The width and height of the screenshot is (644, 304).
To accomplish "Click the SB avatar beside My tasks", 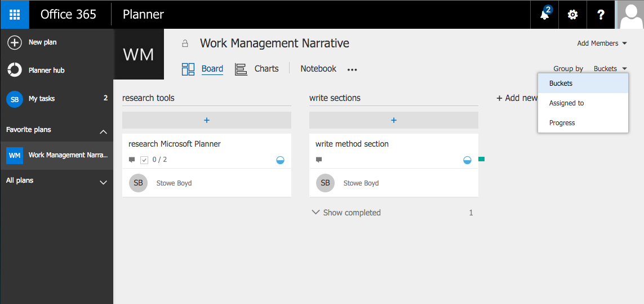I will click(x=15, y=99).
